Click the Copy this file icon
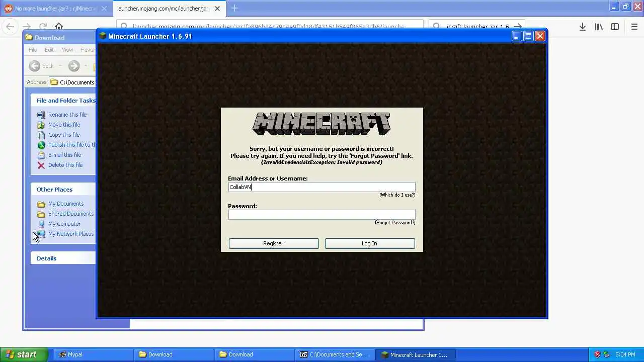 click(41, 135)
